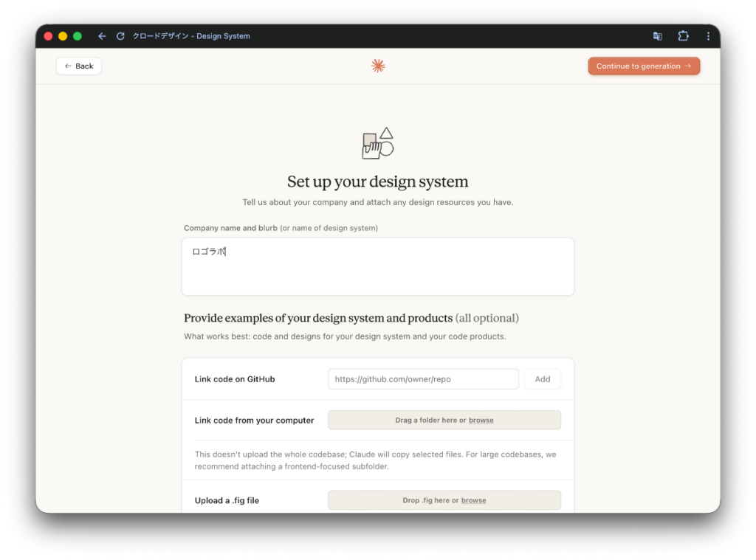Image resolution: width=756 pixels, height=560 pixels.
Task: Go back using the Back button
Action: [x=78, y=66]
